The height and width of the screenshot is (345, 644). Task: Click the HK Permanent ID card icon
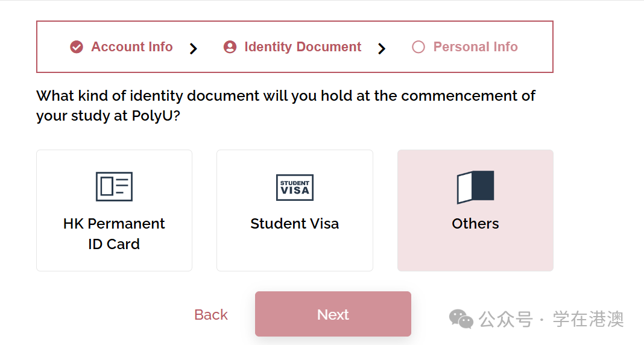pyautogui.click(x=114, y=186)
